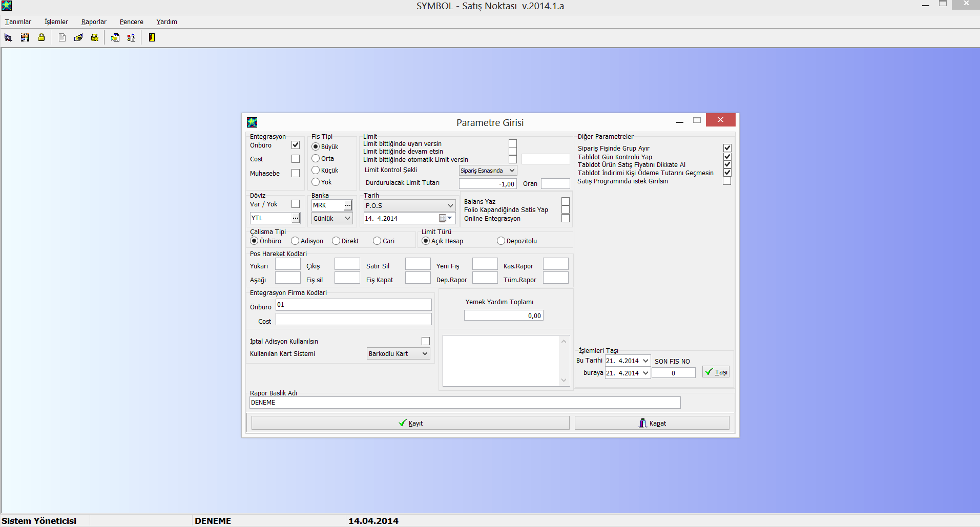Maximize the Parametre Girisi dialog
The height and width of the screenshot is (527, 980).
coord(697,120)
